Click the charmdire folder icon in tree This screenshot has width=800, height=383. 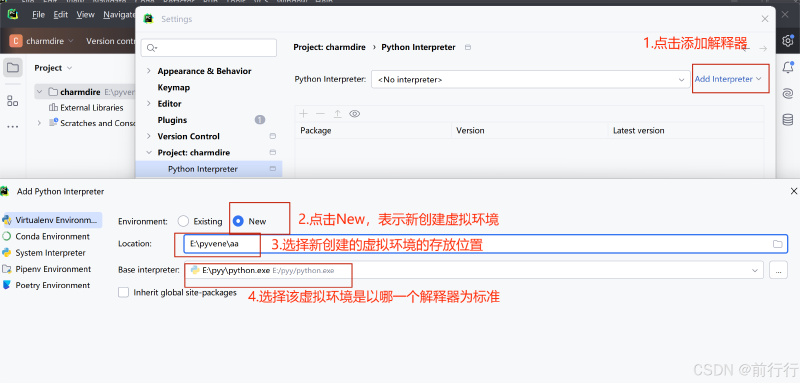(53, 92)
